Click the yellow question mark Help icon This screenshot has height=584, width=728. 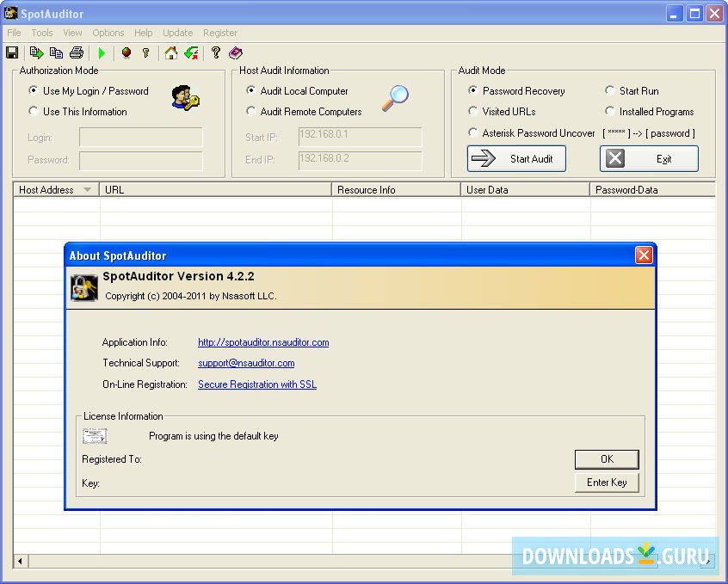coord(215,52)
